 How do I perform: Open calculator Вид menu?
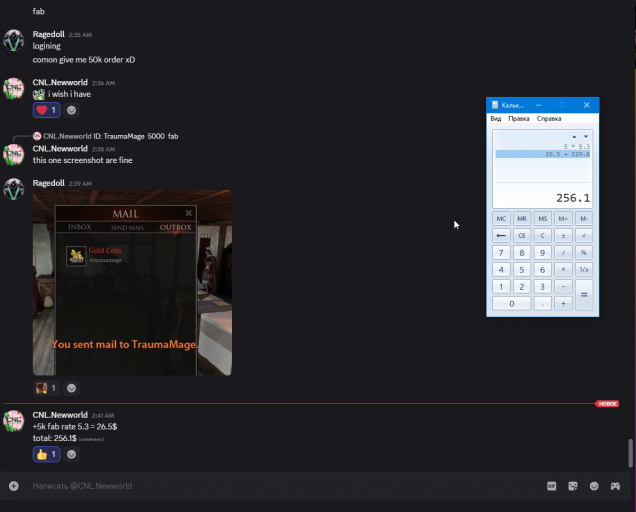point(496,118)
